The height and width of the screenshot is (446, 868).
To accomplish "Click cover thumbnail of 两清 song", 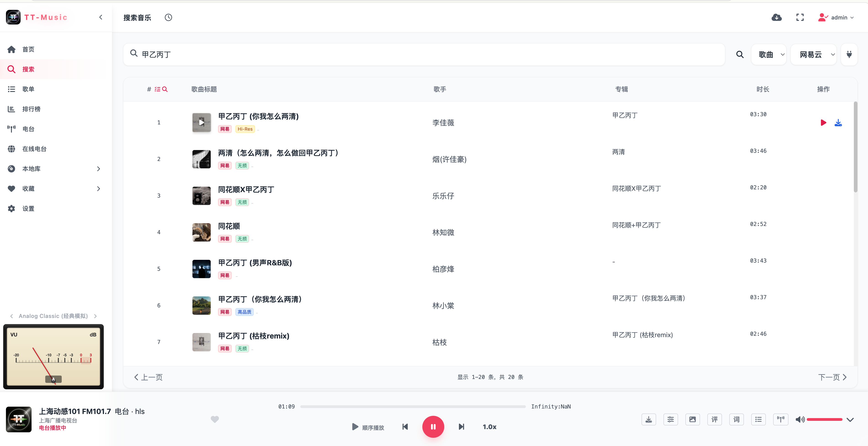I will click(x=201, y=159).
